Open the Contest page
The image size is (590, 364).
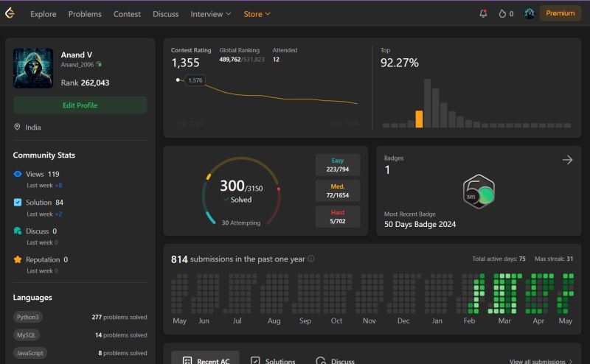point(127,14)
